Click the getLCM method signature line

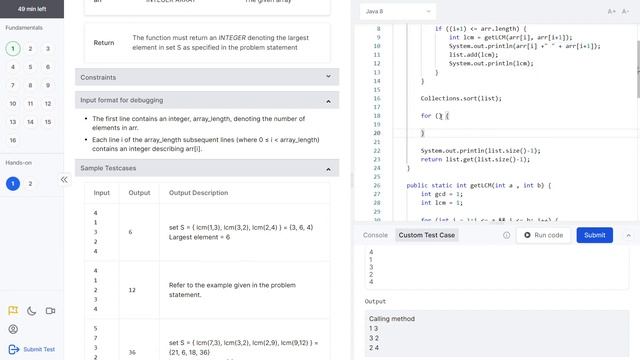click(x=479, y=185)
